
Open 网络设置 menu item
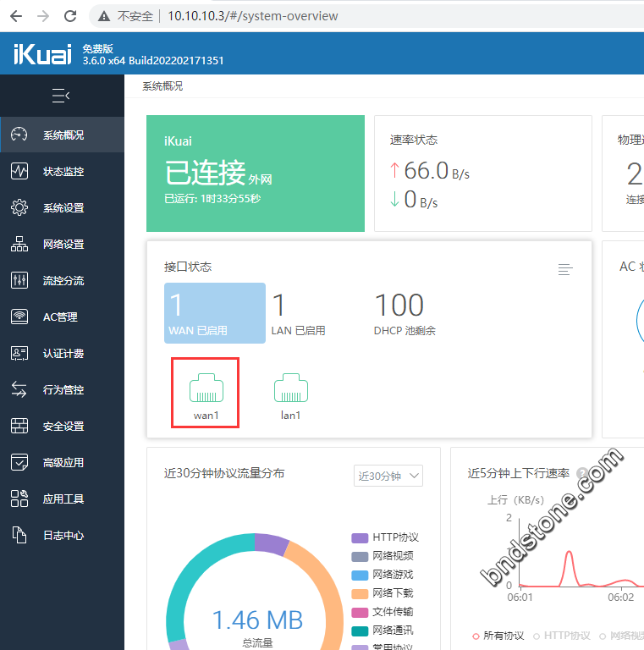pos(62,244)
